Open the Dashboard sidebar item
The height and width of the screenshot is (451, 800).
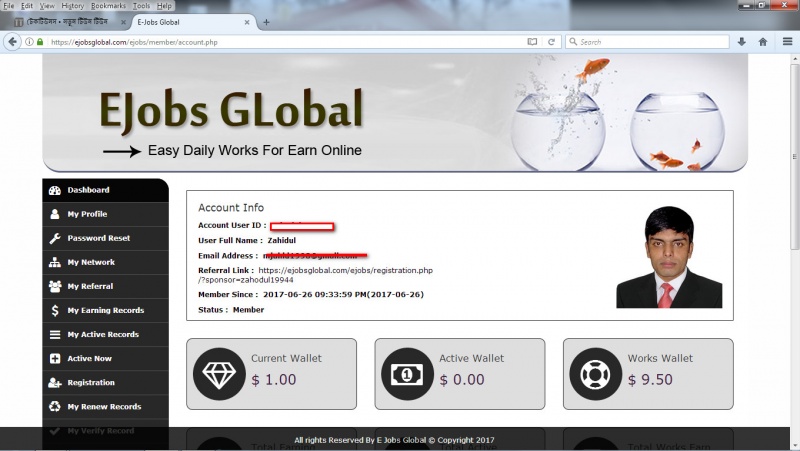tap(106, 190)
